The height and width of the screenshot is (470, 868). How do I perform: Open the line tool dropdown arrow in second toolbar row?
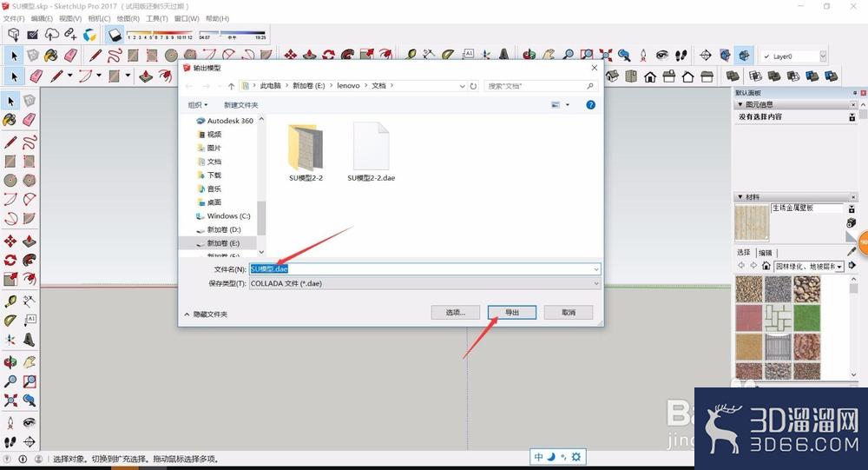pos(69,76)
